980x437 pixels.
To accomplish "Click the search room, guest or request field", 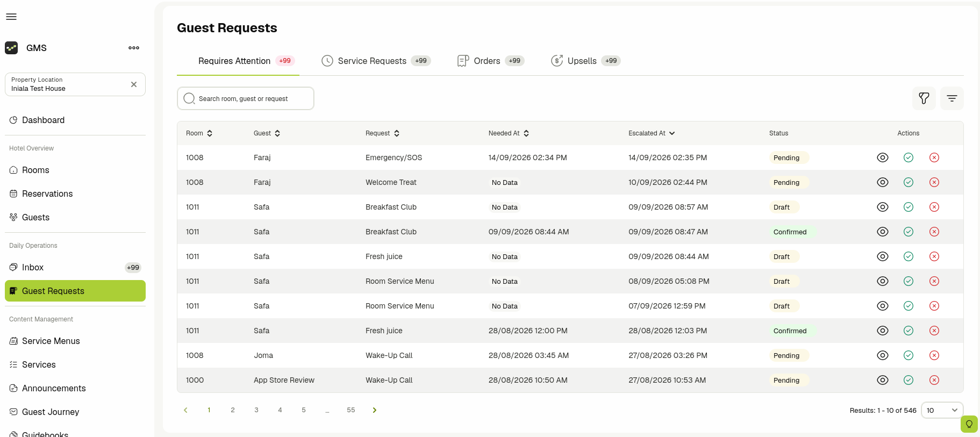I will [246, 98].
